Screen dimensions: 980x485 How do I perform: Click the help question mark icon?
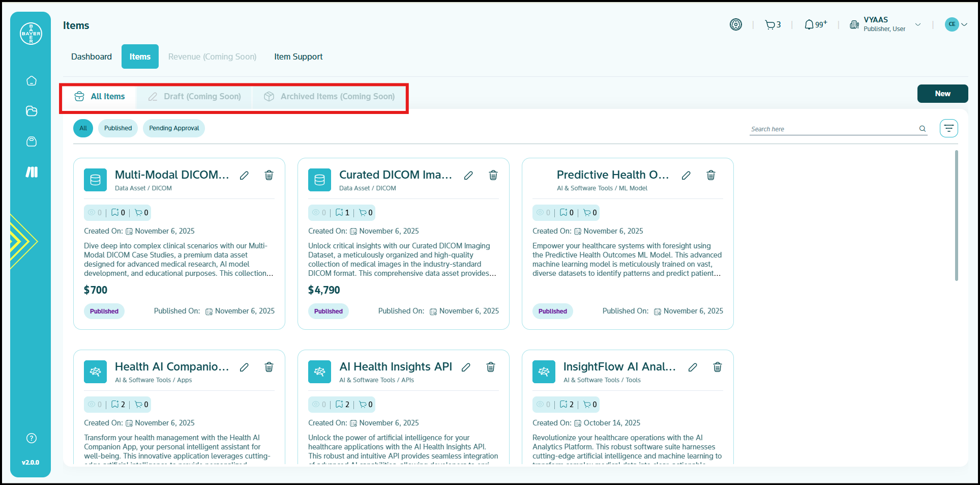pyautogui.click(x=32, y=438)
